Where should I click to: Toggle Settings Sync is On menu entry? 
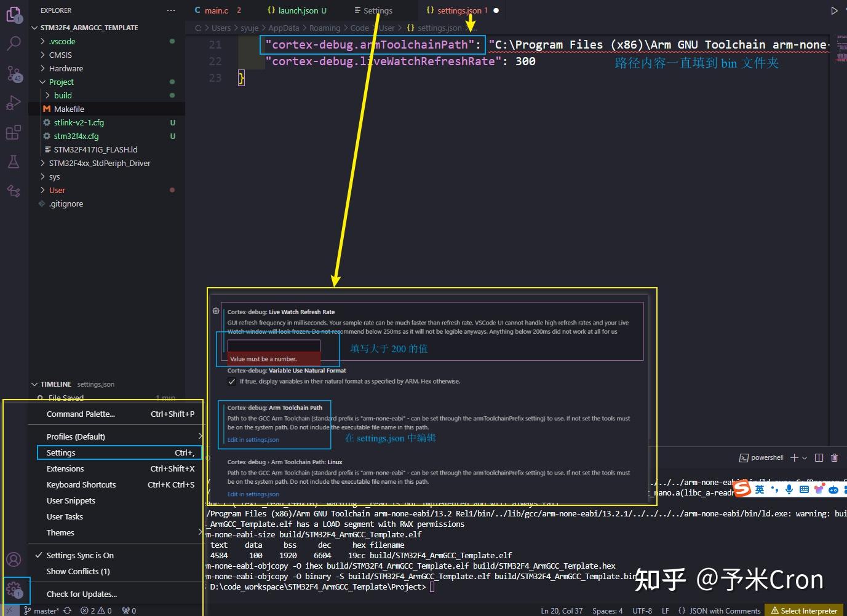[79, 555]
